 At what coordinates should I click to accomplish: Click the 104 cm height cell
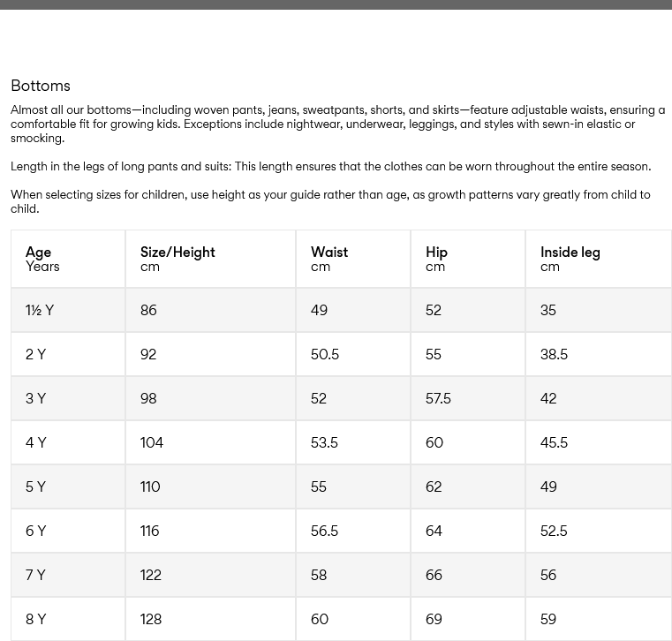[152, 442]
